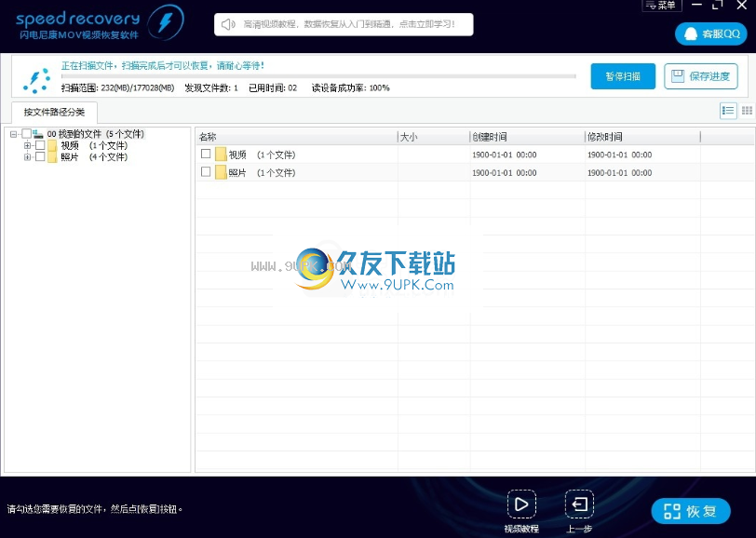Minimize the application window
756x538 pixels.
pyautogui.click(x=696, y=5)
